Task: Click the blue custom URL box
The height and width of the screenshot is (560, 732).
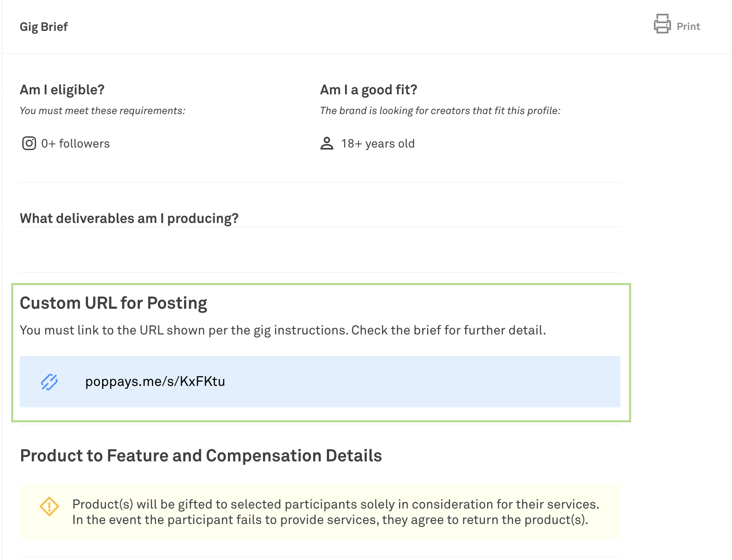Action: coord(386,382)
